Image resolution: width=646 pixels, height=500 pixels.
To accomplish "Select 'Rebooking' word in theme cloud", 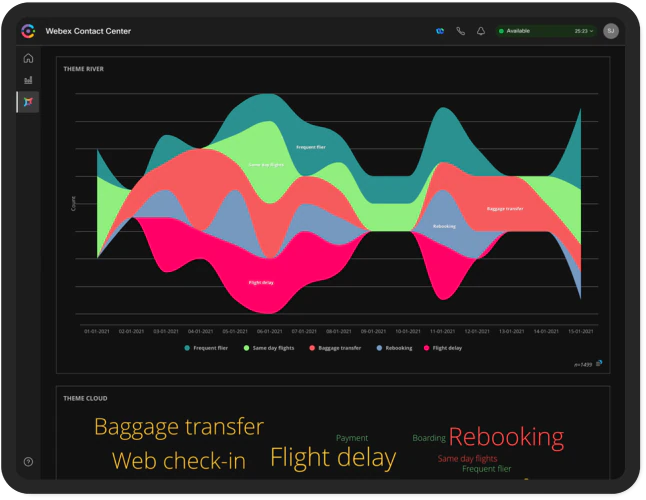I will point(506,437).
